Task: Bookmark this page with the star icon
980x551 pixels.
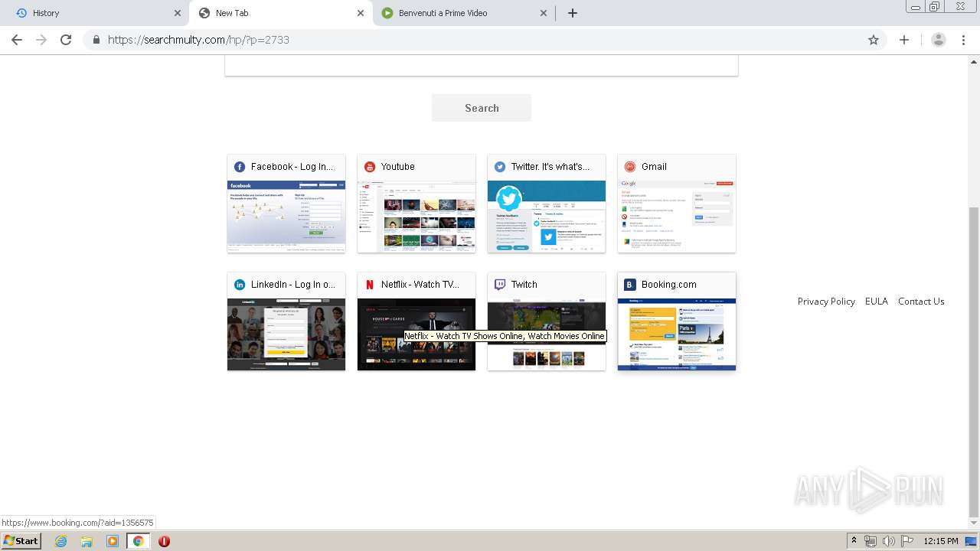Action: (874, 40)
